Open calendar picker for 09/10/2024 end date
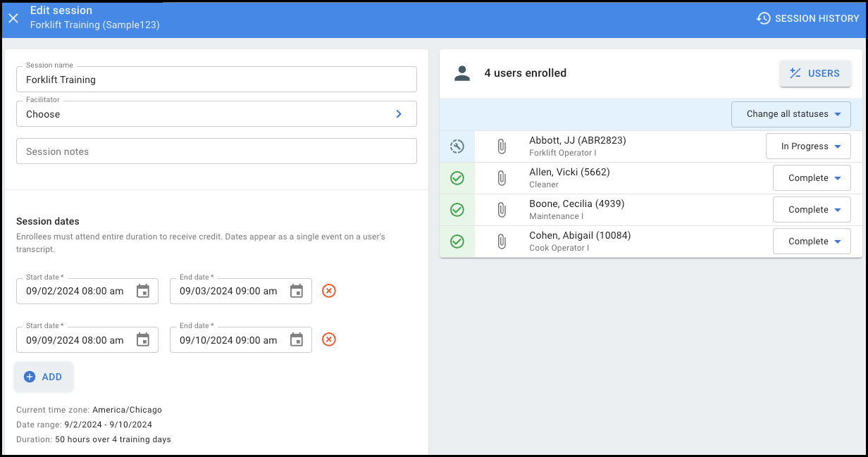 (297, 340)
